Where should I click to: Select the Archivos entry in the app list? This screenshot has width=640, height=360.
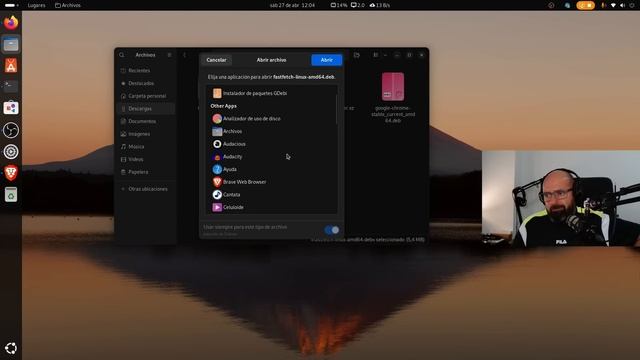[x=271, y=131]
